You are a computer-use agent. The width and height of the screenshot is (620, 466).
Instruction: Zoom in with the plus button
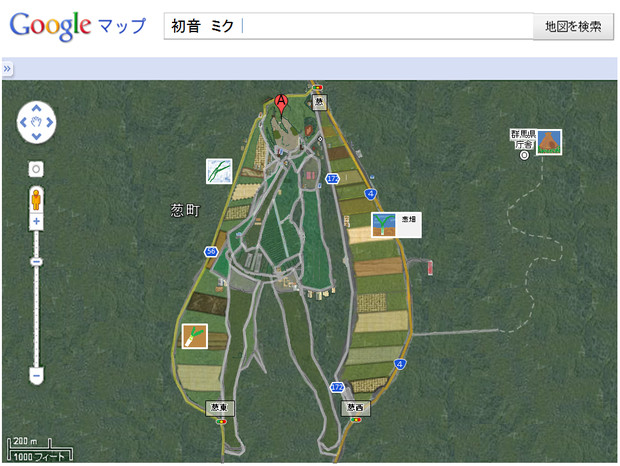(x=36, y=221)
